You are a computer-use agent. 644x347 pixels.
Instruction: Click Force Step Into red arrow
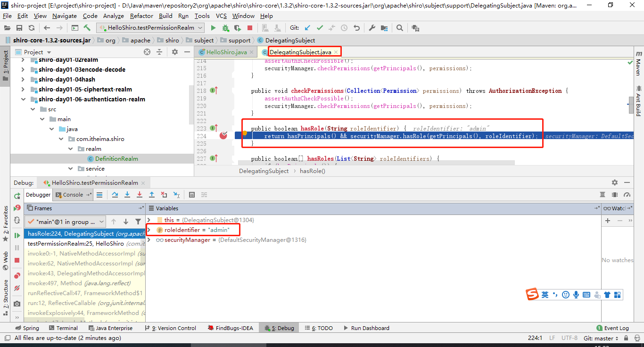click(140, 195)
